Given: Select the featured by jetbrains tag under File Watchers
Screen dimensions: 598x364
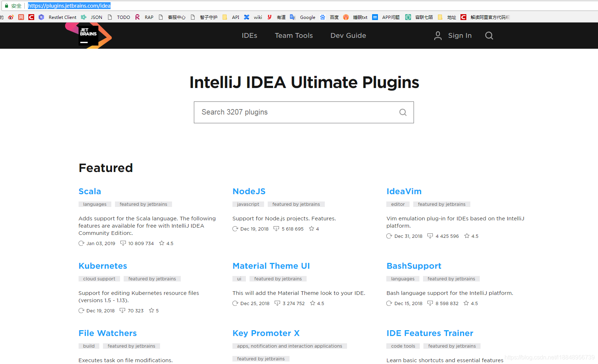Looking at the screenshot, I should click(131, 346).
